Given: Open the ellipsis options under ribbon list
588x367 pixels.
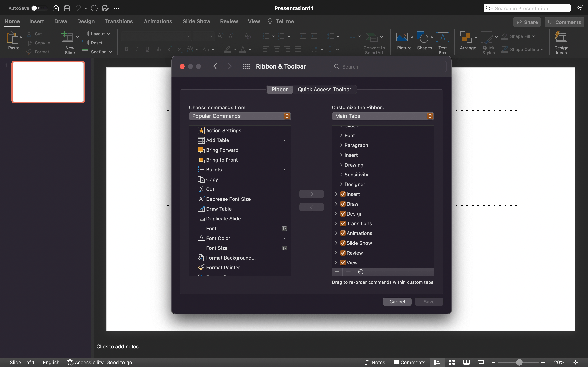Looking at the screenshot, I should [x=361, y=272].
